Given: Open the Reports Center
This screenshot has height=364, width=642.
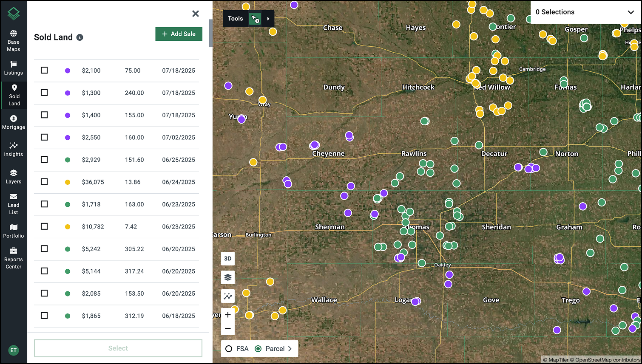Looking at the screenshot, I should point(14,258).
